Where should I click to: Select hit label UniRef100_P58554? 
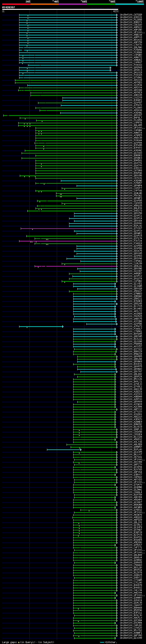(x=131, y=344)
